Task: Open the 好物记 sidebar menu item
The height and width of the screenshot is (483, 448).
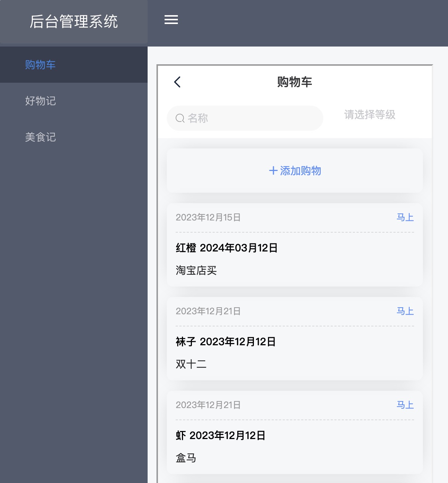Action: pyautogui.click(x=74, y=101)
